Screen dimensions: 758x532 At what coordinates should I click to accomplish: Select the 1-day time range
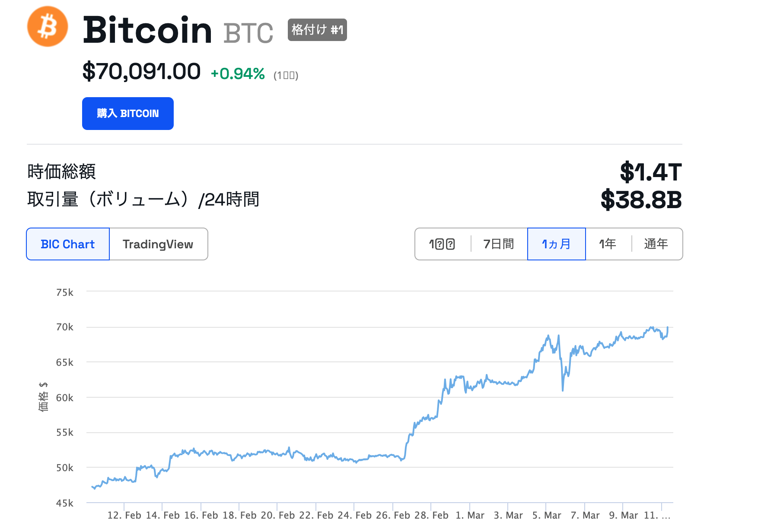pyautogui.click(x=442, y=244)
